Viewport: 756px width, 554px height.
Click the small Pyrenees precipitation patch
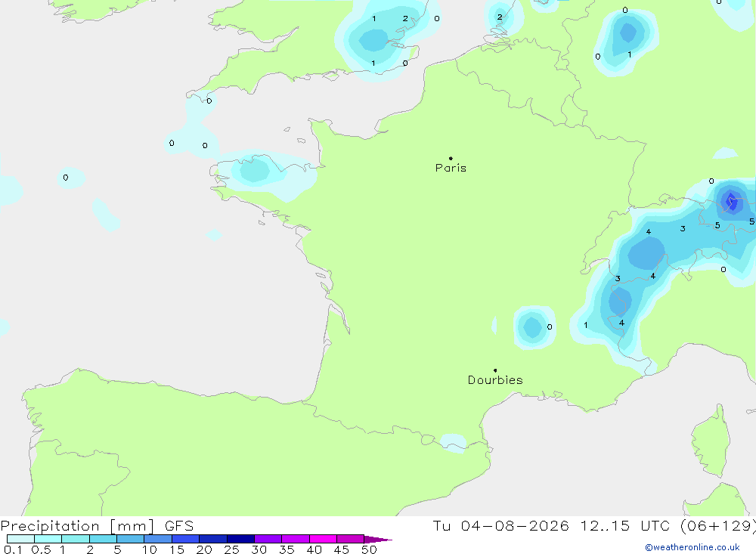click(x=454, y=443)
